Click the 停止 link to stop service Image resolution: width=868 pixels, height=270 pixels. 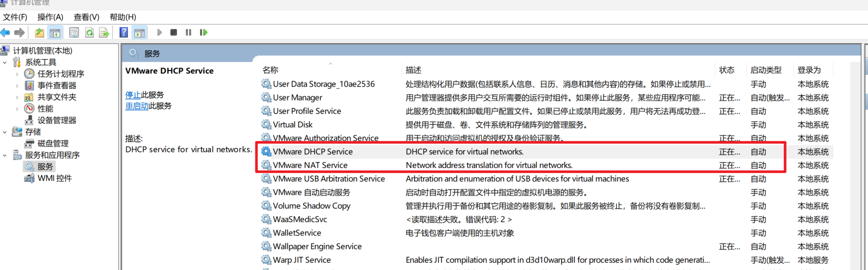[133, 95]
